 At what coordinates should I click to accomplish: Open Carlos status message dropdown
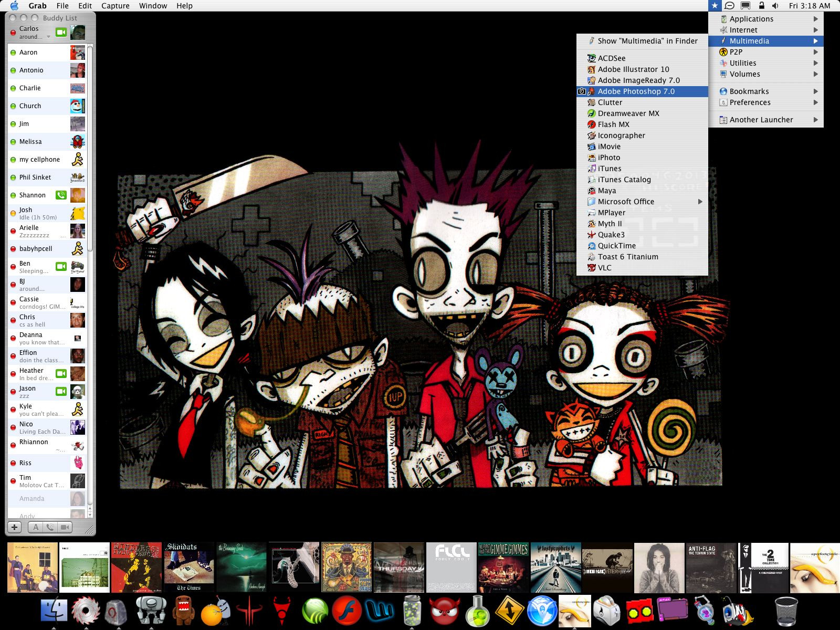[x=48, y=37]
